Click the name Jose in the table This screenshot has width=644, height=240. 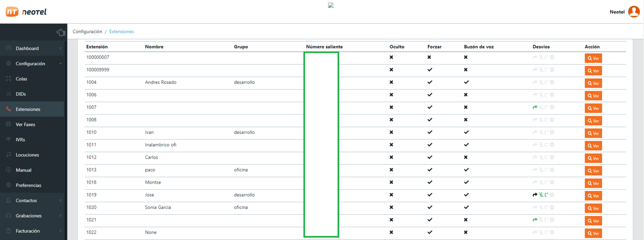click(x=149, y=195)
